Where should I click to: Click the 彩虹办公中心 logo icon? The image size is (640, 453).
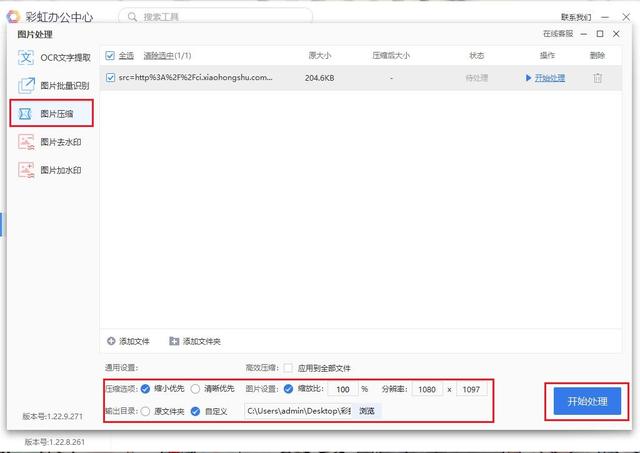tap(13, 17)
